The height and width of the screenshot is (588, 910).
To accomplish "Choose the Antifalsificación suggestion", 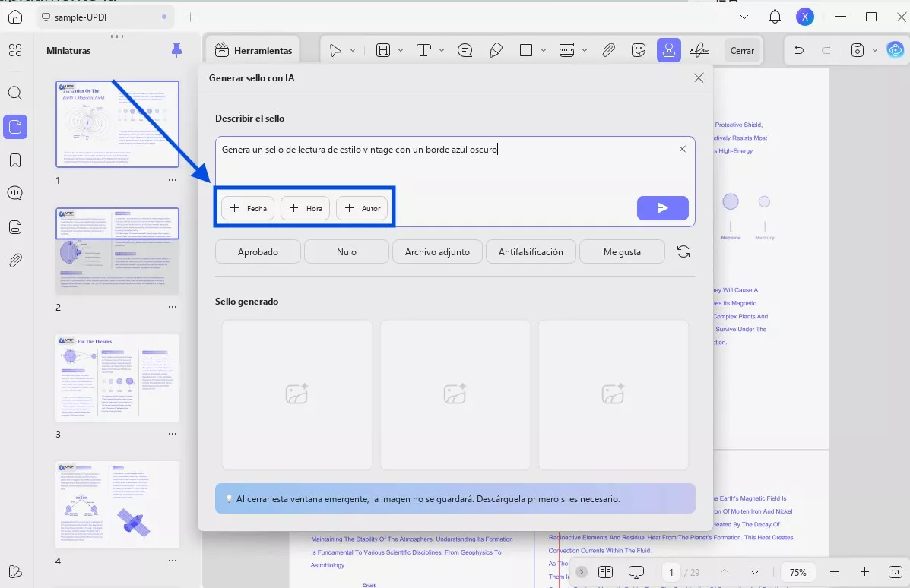I will [x=531, y=251].
